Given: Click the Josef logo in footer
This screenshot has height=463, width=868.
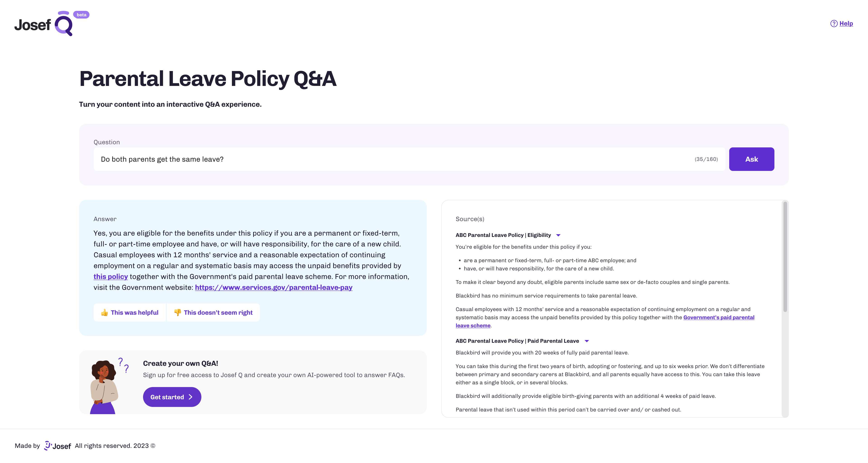Looking at the screenshot, I should tap(58, 446).
